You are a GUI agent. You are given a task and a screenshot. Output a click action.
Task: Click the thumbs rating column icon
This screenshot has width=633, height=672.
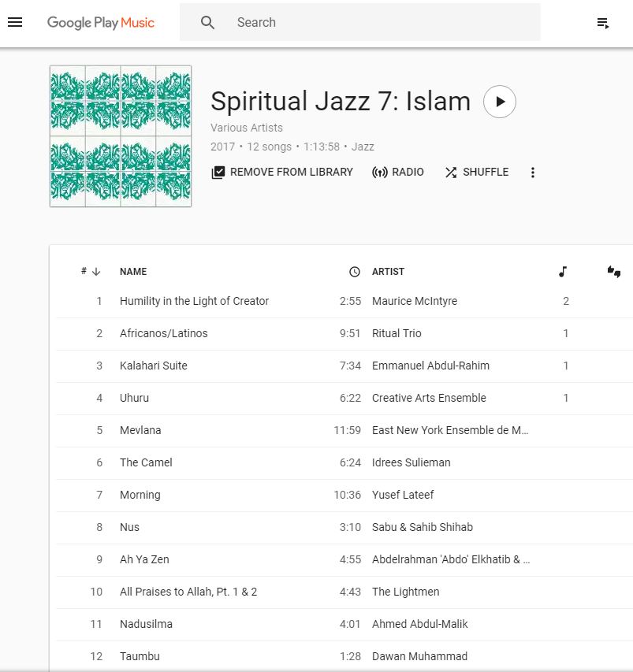coord(614,271)
